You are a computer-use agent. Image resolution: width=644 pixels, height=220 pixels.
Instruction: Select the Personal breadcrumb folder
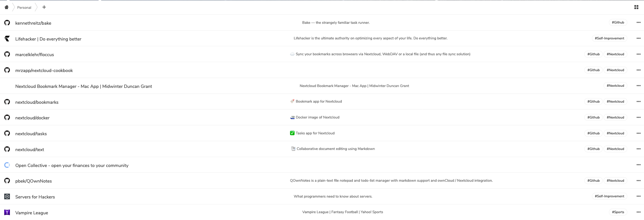coord(24,8)
